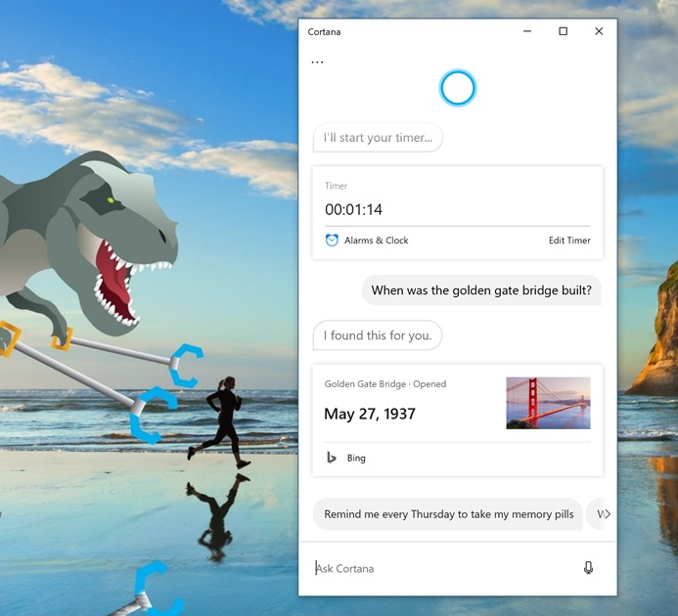Image resolution: width=678 pixels, height=616 pixels.
Task: Open the Bing source label
Action: coord(356,458)
